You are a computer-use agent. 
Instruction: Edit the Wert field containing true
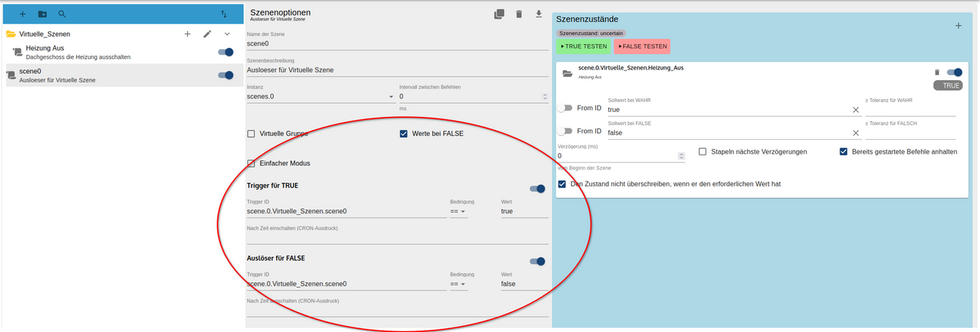pos(524,211)
